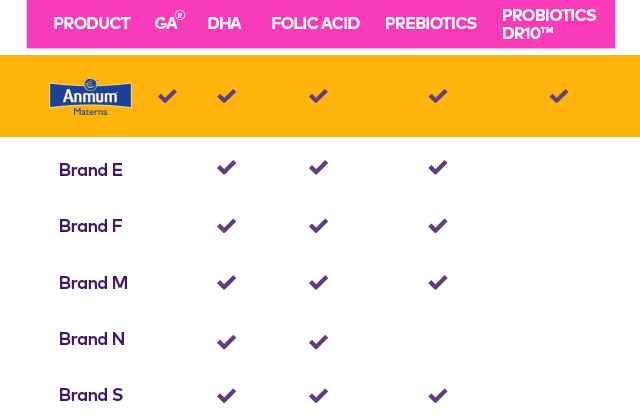Click the Brand E row label
The height and width of the screenshot is (418, 640).
[x=91, y=170]
